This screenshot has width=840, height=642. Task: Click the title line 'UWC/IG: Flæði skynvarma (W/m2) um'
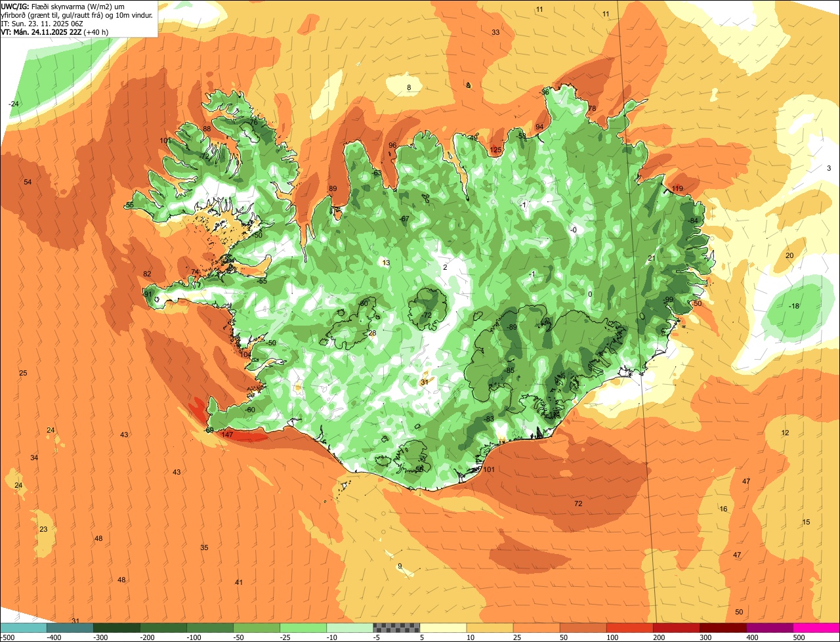[x=63, y=6]
